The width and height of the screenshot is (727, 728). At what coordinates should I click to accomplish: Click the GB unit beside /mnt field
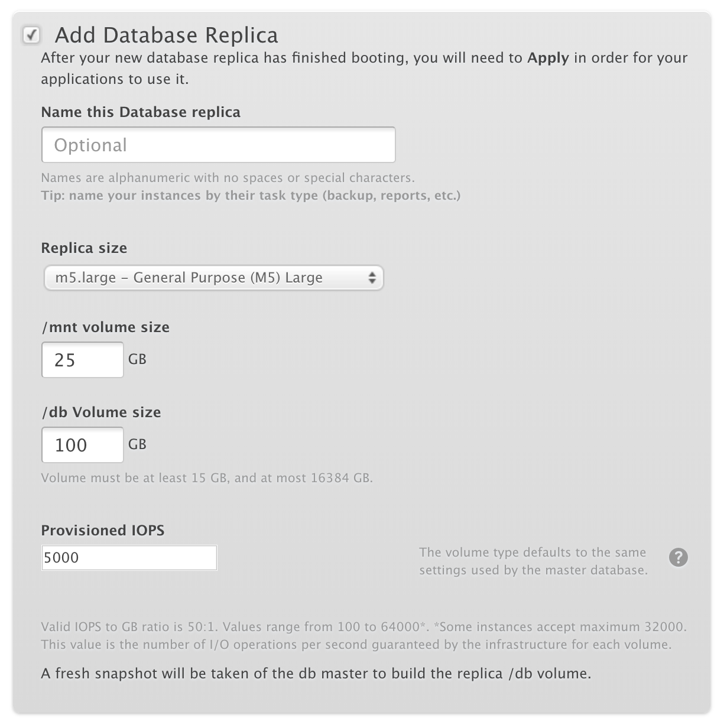click(x=137, y=359)
